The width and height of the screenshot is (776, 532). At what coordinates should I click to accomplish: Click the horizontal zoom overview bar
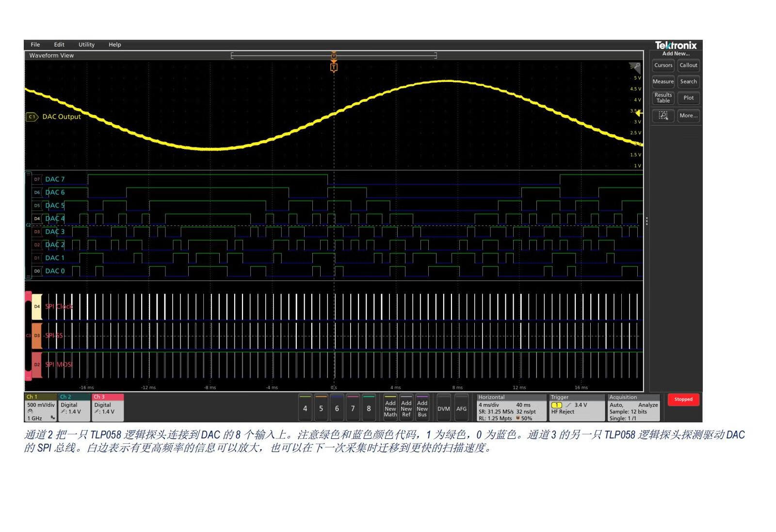[334, 55]
